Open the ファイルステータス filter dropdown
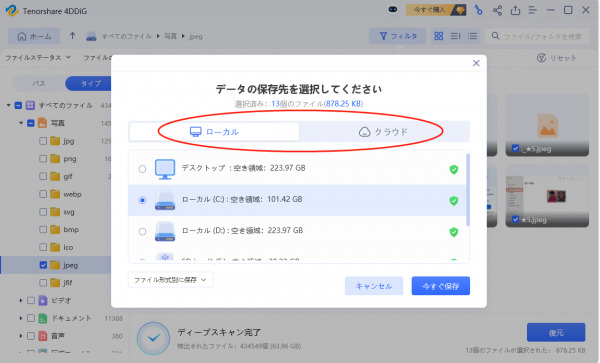The width and height of the screenshot is (600, 363). (38, 58)
